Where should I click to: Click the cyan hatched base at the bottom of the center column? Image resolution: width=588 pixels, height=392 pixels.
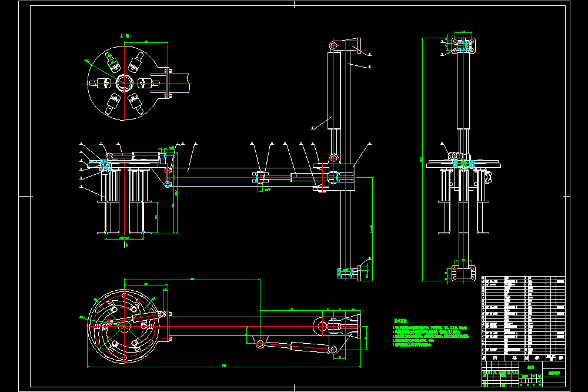pos(345,273)
